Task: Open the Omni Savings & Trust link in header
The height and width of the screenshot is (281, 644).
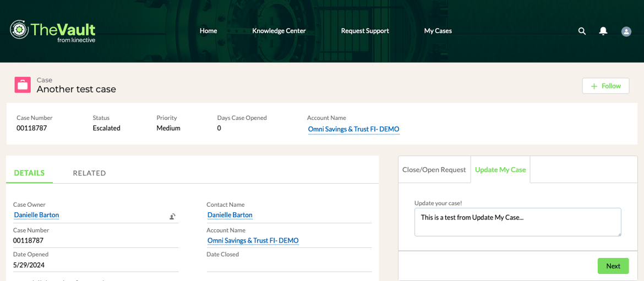Action: click(x=353, y=129)
